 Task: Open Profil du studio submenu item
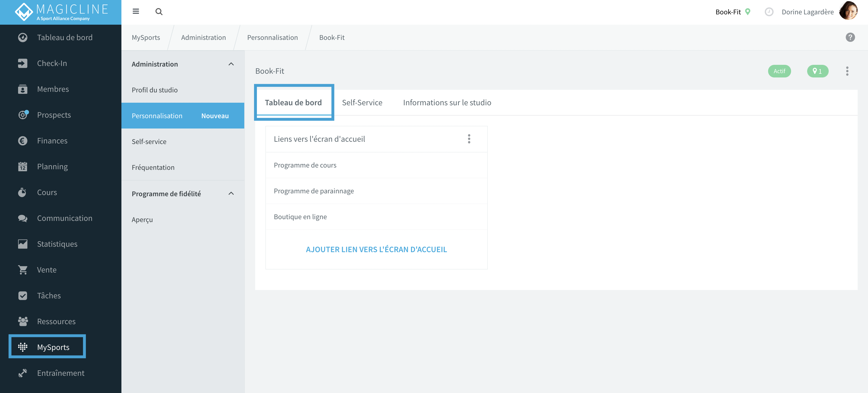click(183, 90)
